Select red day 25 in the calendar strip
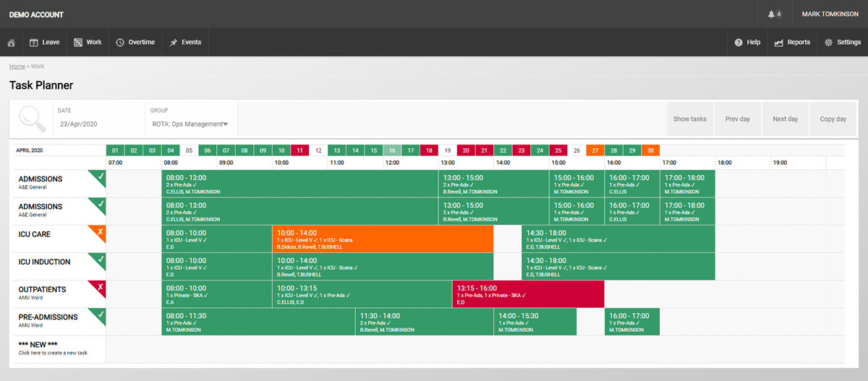 click(558, 150)
